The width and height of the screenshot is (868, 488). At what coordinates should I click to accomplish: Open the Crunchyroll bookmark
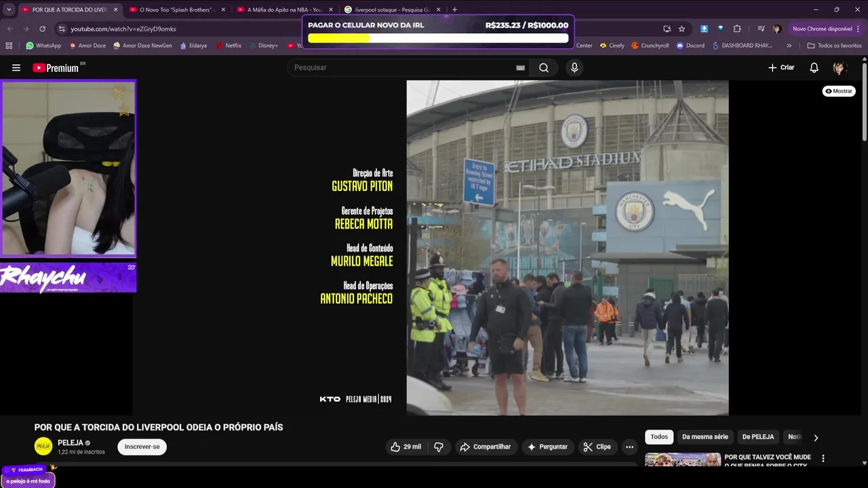pos(650,45)
